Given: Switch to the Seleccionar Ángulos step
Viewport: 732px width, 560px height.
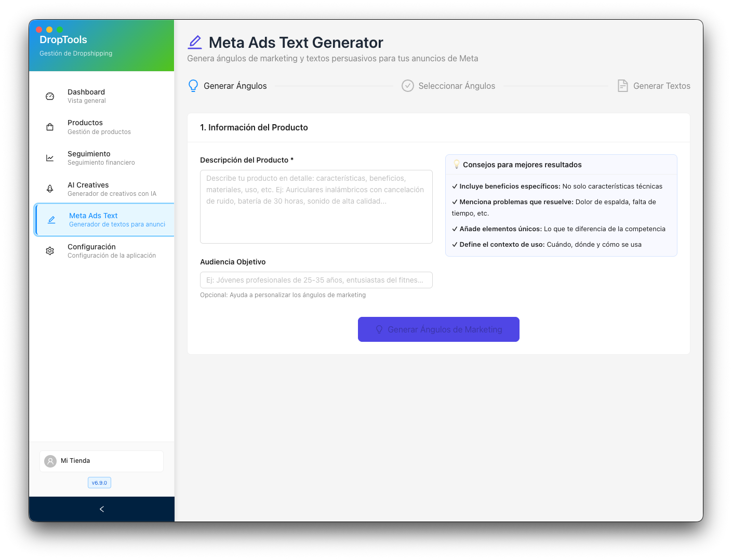Looking at the screenshot, I should [x=448, y=86].
